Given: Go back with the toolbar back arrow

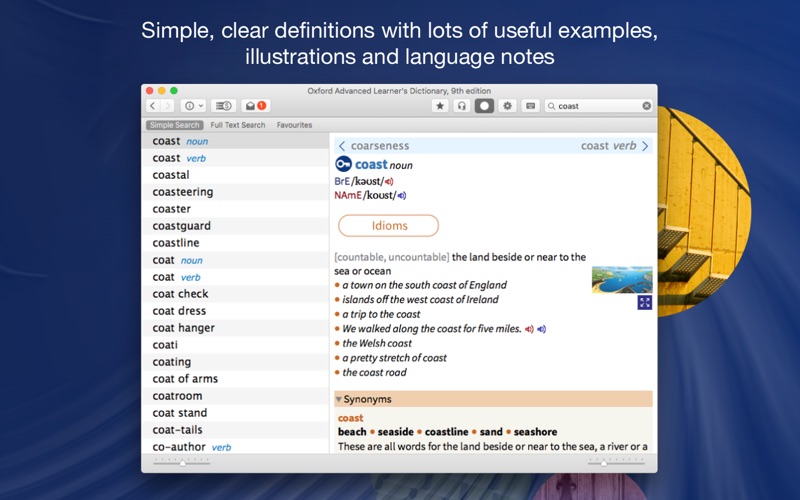Looking at the screenshot, I should [x=153, y=106].
